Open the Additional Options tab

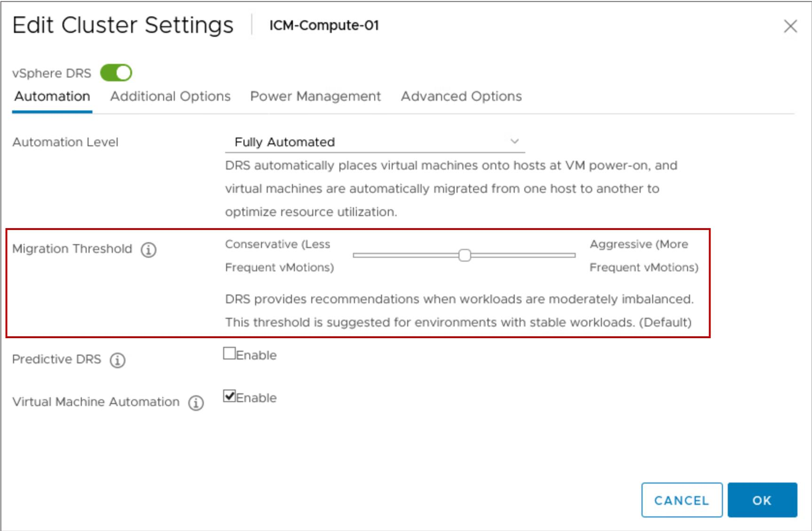[170, 96]
